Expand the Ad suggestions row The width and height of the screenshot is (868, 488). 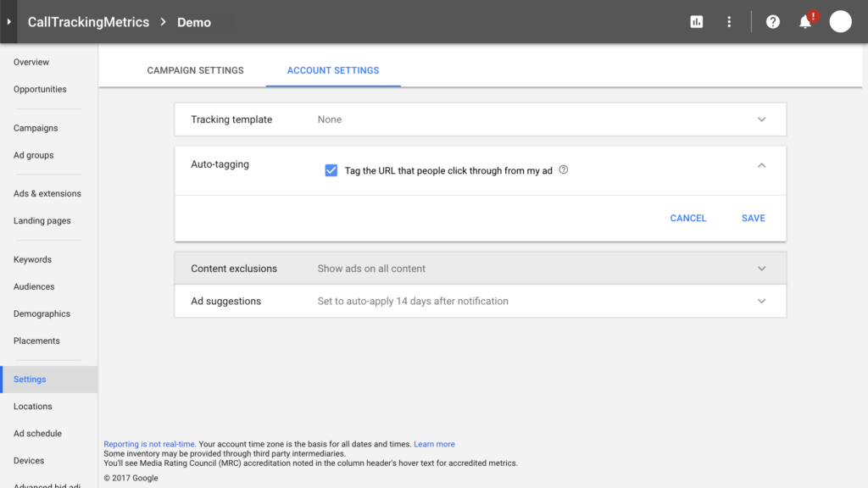pos(761,301)
